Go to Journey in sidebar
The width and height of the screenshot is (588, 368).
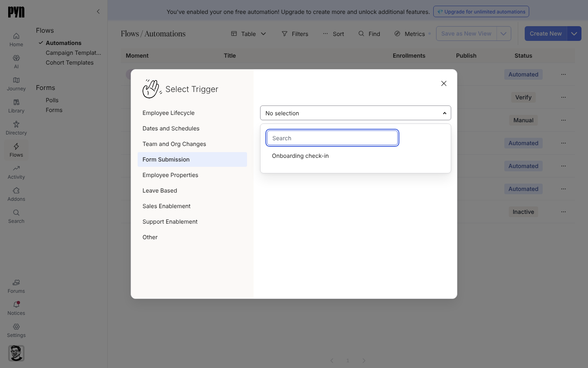[x=16, y=84]
